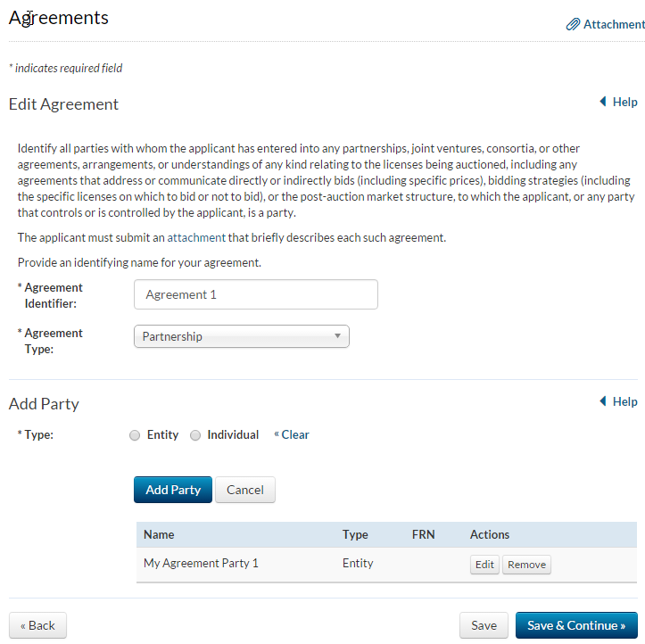Screen dimensions: 645x644
Task: Click the FRN column header
Action: (423, 535)
